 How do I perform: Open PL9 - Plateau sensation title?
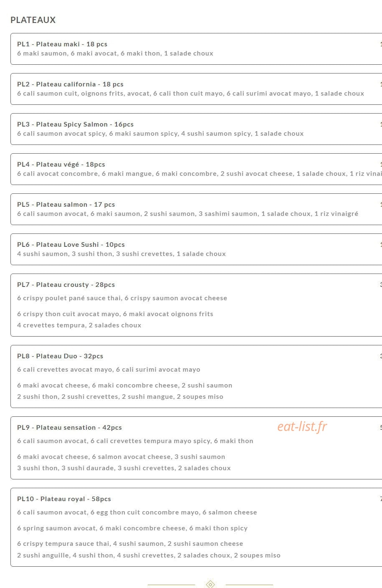[x=69, y=428]
